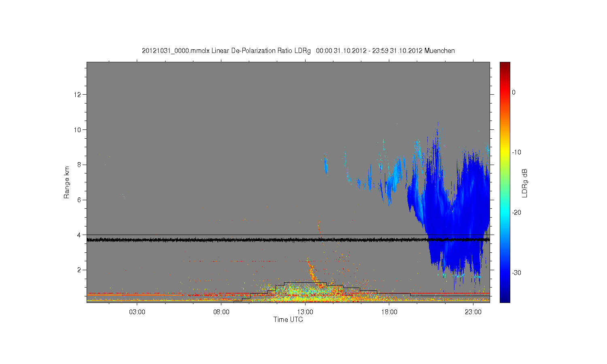Click the range axis label "4"
The image size is (607, 364).
[80, 235]
